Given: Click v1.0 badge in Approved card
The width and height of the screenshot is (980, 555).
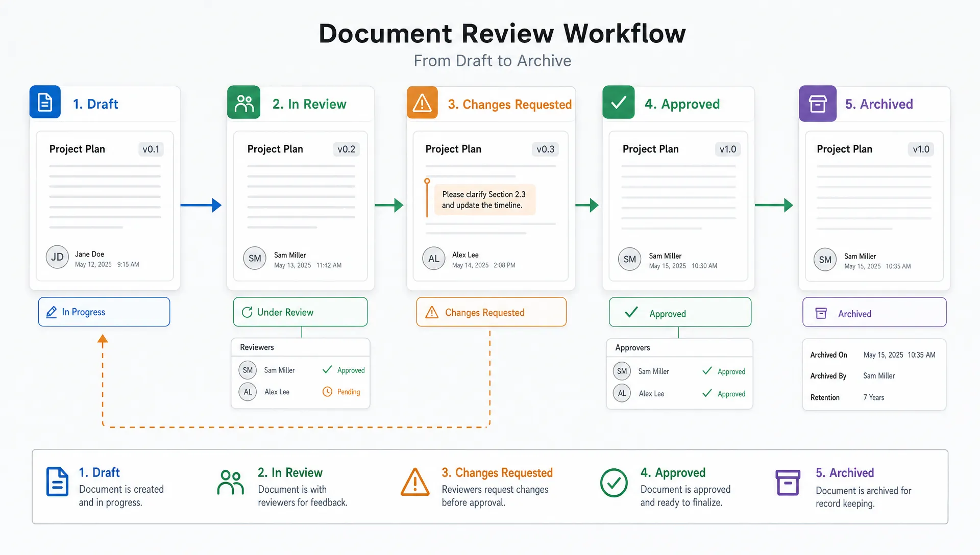Looking at the screenshot, I should pos(728,149).
